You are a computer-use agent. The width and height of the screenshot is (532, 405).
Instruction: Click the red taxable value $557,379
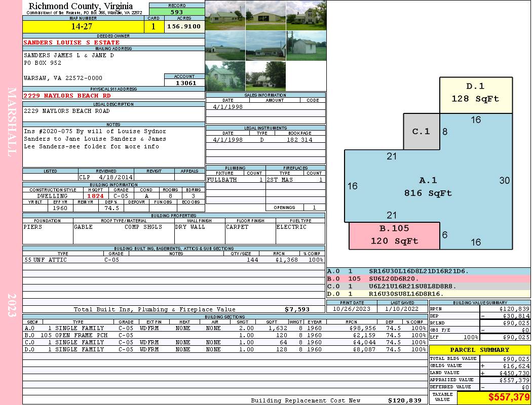click(493, 398)
